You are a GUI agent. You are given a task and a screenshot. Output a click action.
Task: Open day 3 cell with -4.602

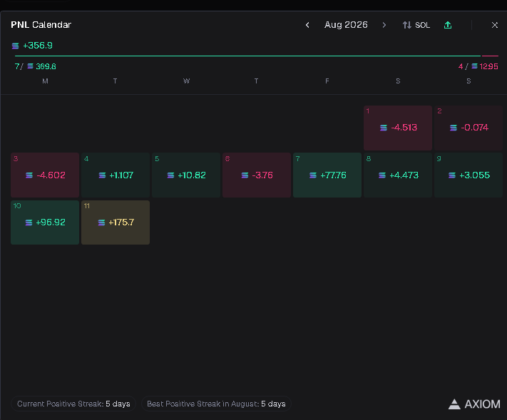pyautogui.click(x=45, y=175)
